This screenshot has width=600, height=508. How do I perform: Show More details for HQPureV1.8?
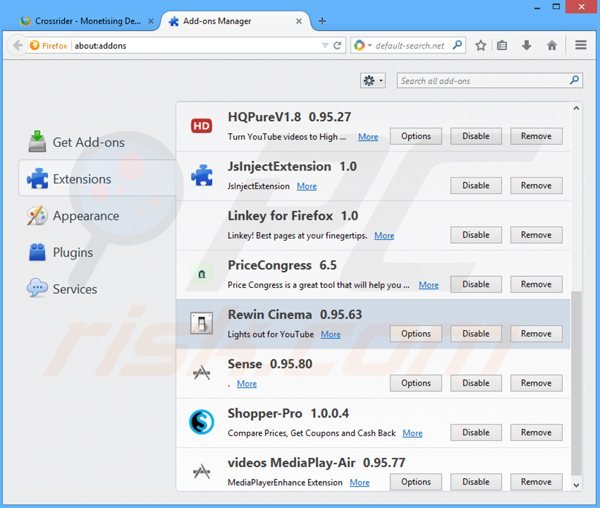tap(368, 137)
